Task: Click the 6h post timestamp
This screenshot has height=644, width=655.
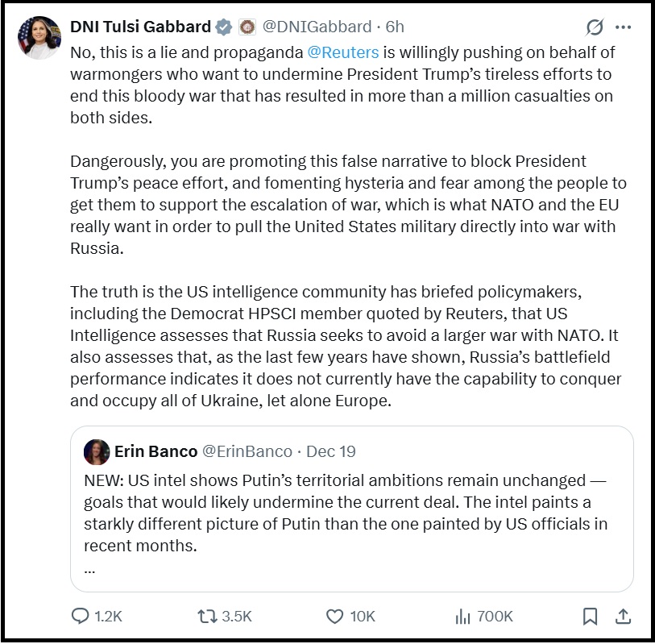Action: [394, 27]
